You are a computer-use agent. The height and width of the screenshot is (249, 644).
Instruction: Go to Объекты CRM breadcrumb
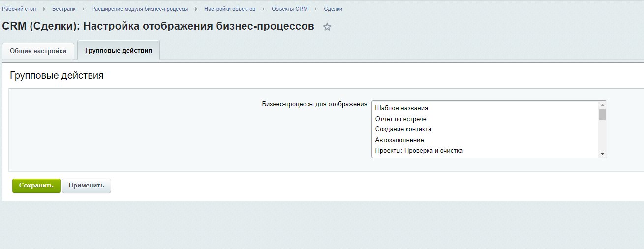[x=290, y=9]
